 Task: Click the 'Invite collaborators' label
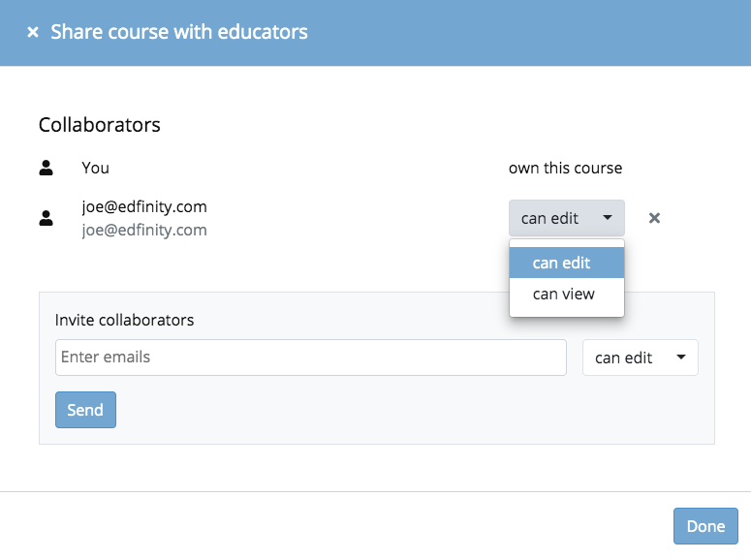coord(125,320)
